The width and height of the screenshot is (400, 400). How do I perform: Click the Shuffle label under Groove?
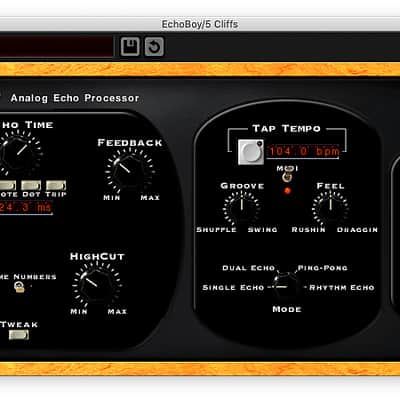216,230
